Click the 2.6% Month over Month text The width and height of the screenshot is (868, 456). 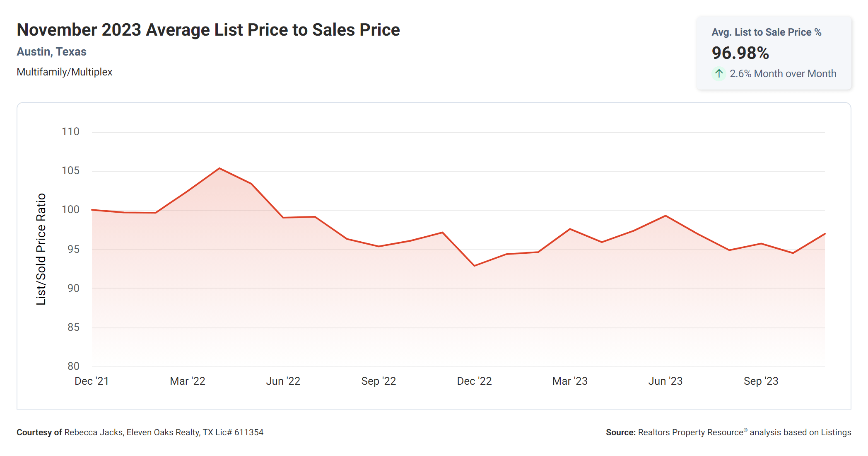[783, 74]
